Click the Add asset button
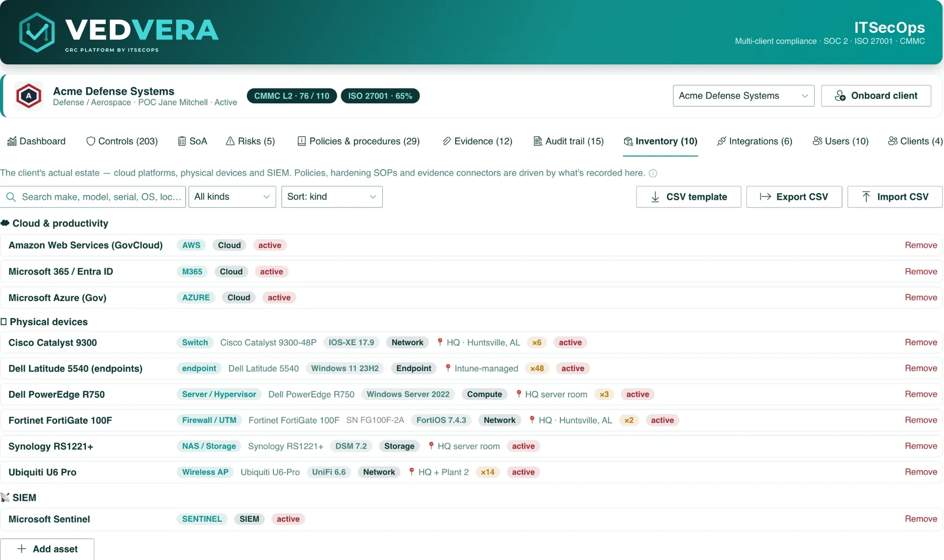 click(47, 549)
